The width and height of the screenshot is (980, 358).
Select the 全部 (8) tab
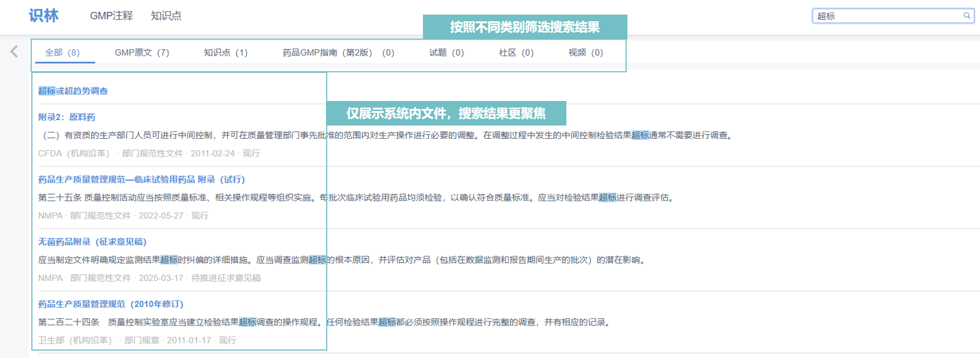click(62, 52)
